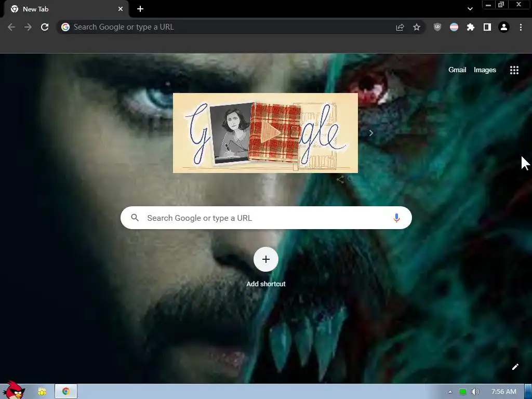This screenshot has height=399, width=532.
Task: Reload the current page
Action: coord(45,27)
